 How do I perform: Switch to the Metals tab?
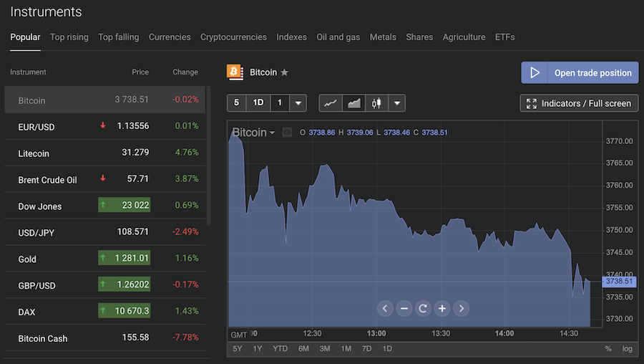click(383, 37)
